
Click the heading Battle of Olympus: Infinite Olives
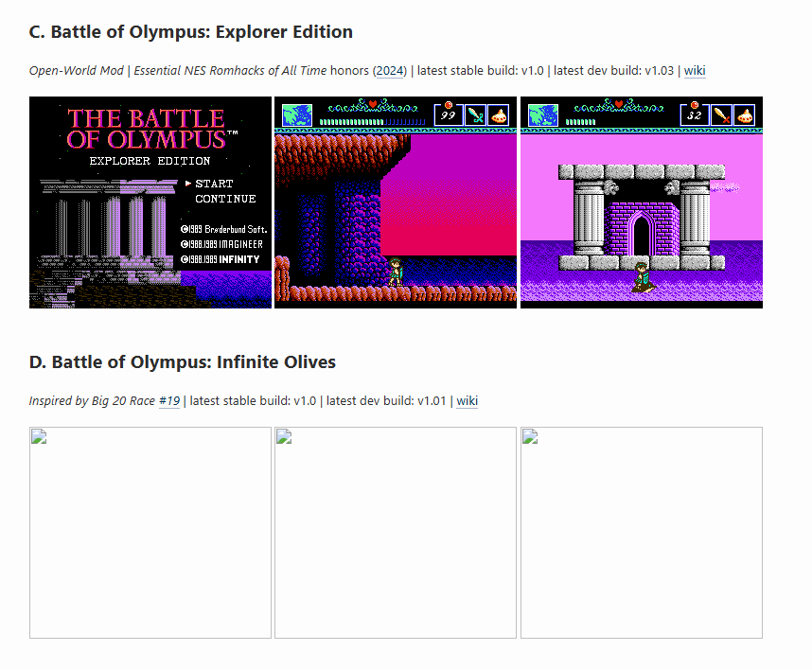click(183, 361)
